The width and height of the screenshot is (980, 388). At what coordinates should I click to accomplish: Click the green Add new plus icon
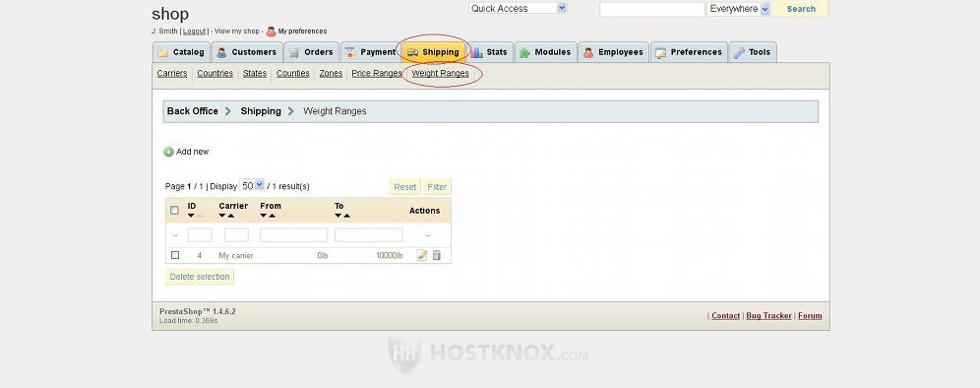coord(168,152)
